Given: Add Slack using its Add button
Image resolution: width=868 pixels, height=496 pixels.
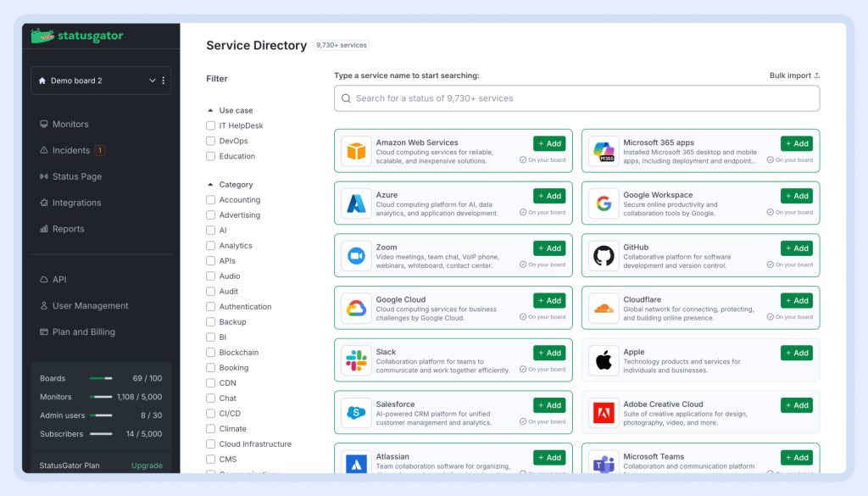Looking at the screenshot, I should [x=549, y=353].
